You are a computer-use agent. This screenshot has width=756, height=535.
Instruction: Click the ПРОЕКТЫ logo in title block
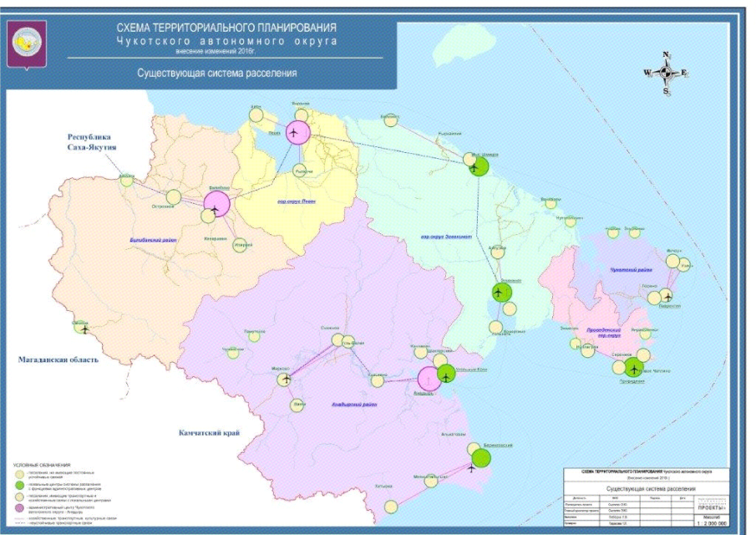710,507
